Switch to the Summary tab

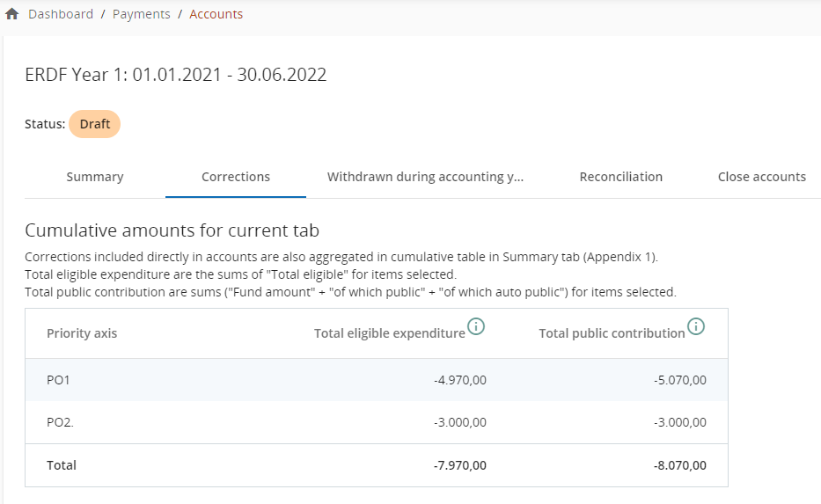[x=95, y=177]
